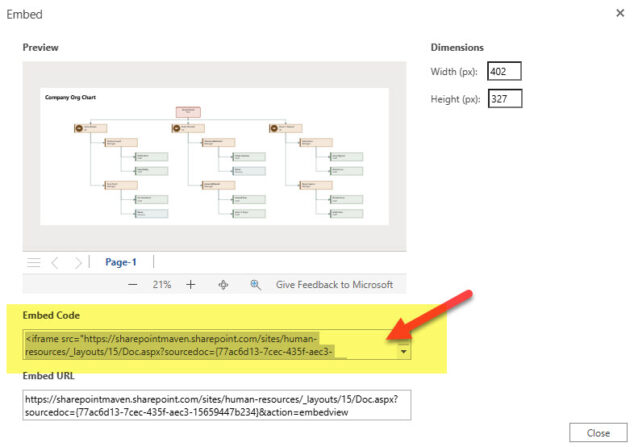The height and width of the screenshot is (447, 634).
Task: Click the Close button
Action: pos(598,433)
